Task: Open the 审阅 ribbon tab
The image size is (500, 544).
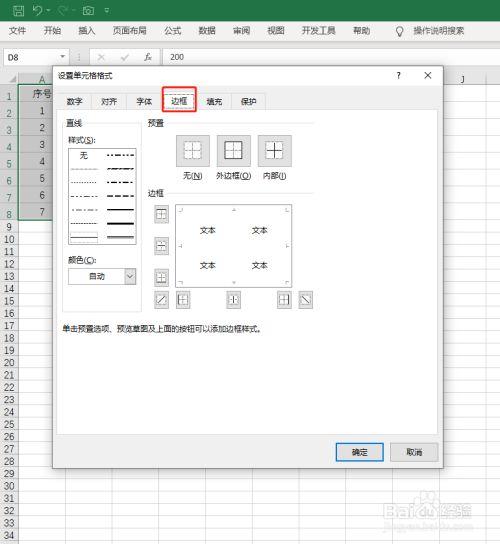Action: point(241,31)
